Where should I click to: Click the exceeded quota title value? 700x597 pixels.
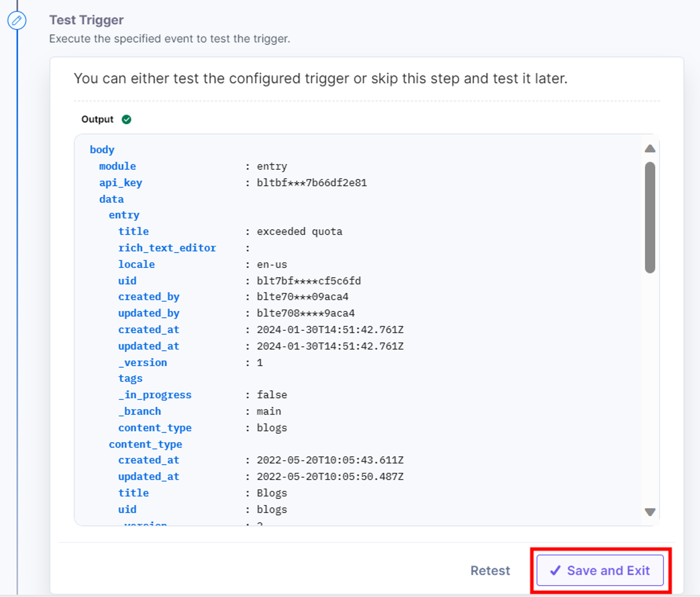[x=299, y=232]
